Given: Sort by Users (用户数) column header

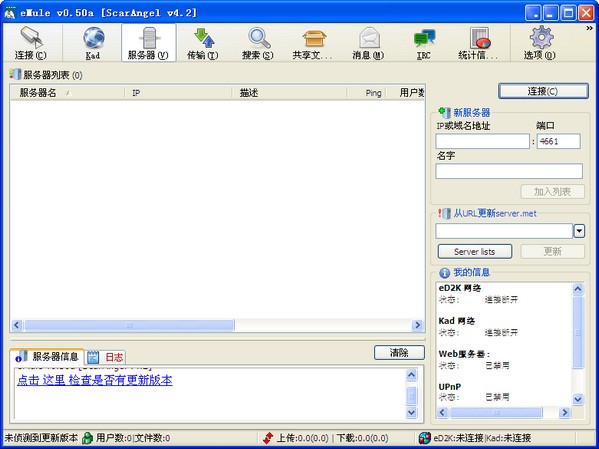Looking at the screenshot, I should point(405,93).
